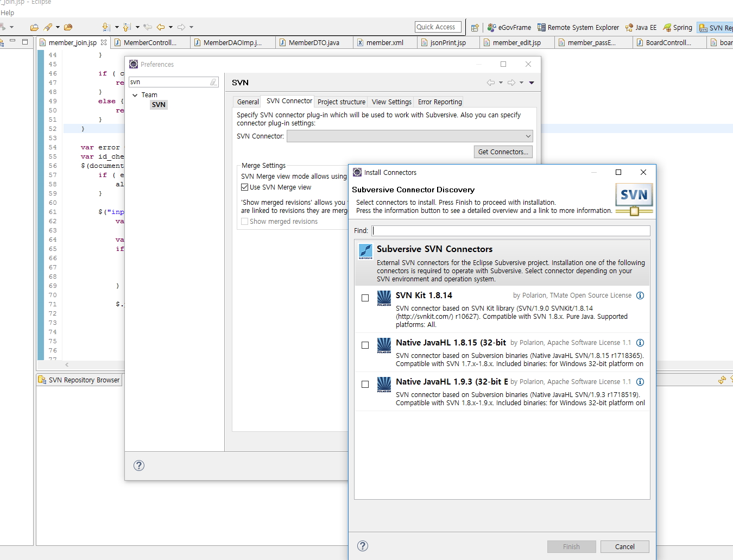Check the Native JavaHL 1.9.3 connector
This screenshot has height=560, width=733.
click(x=365, y=384)
